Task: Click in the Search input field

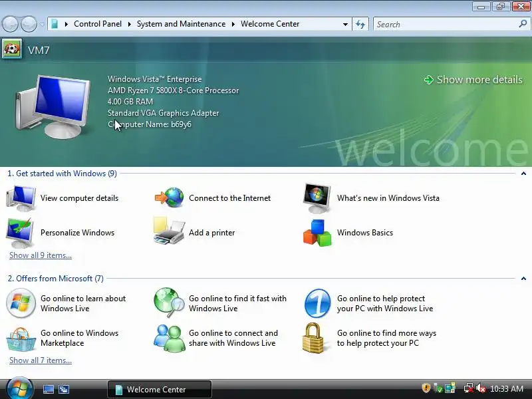Action: click(x=445, y=24)
